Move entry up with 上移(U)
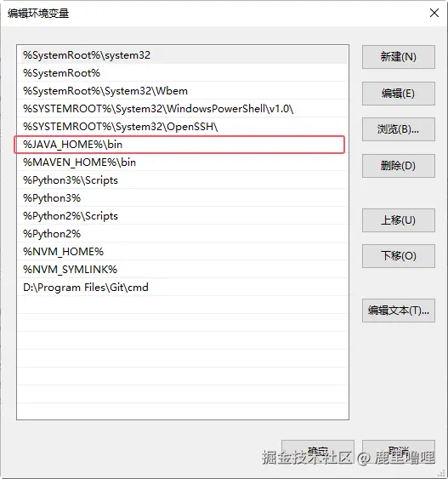 pyautogui.click(x=398, y=220)
